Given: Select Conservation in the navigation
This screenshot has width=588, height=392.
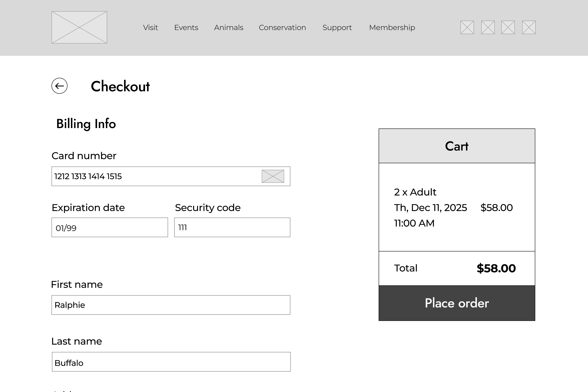Looking at the screenshot, I should tap(282, 28).
